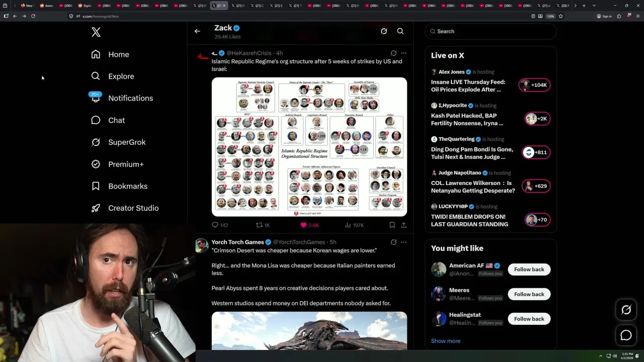Select the SuperGrok menu item
The height and width of the screenshot is (362, 644).
click(127, 142)
